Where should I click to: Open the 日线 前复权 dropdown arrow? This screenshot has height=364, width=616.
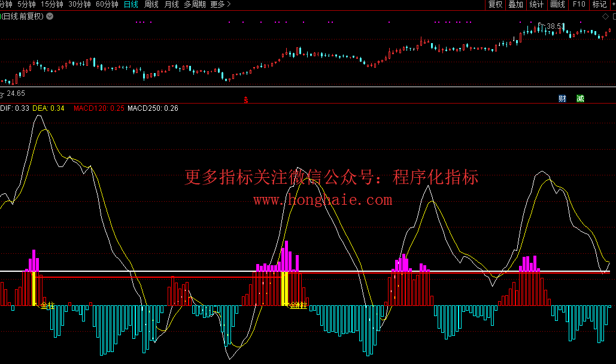(x=49, y=16)
